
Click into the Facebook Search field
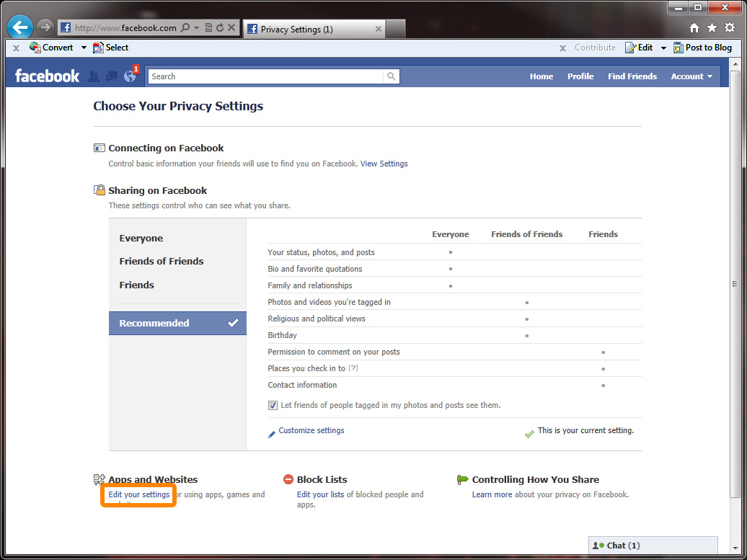click(x=266, y=76)
